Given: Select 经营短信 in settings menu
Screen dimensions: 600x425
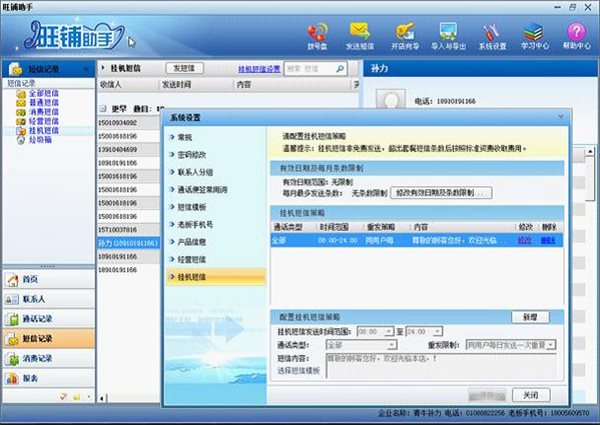Looking at the screenshot, I should coord(192,260).
